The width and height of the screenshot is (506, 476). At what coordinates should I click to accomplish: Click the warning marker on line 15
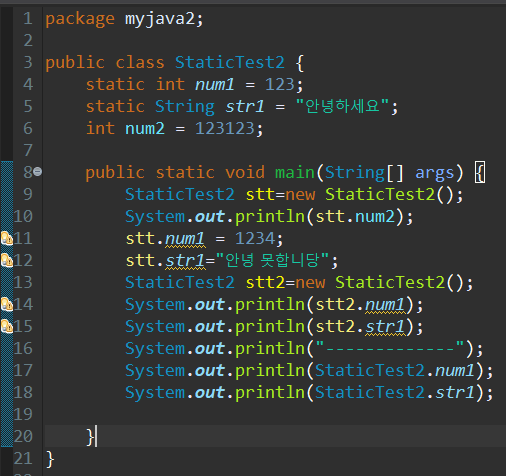pyautogui.click(x=6, y=327)
